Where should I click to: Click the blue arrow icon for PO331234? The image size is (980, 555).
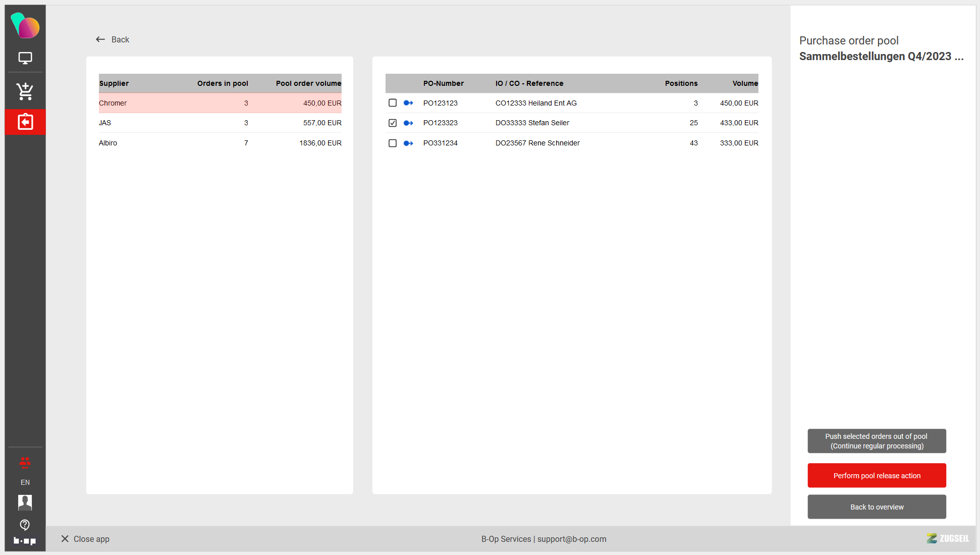408,143
